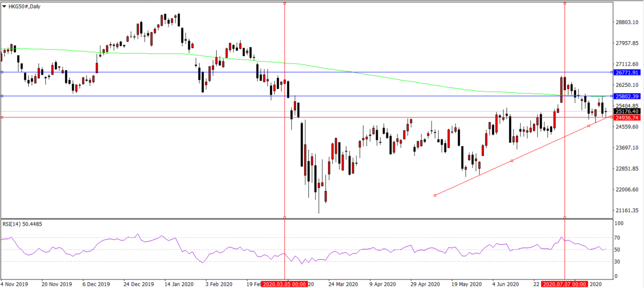The width and height of the screenshot is (644, 288).
Task: Click the 27957.85 price axis label
Action: (x=627, y=43)
